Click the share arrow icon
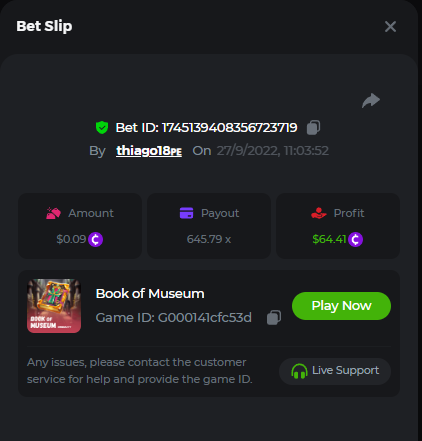 click(371, 100)
